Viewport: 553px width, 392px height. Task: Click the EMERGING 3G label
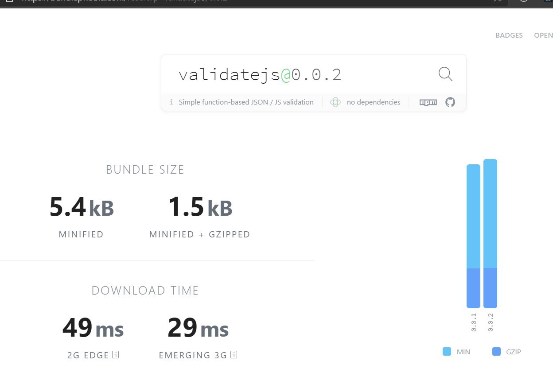[194, 355]
